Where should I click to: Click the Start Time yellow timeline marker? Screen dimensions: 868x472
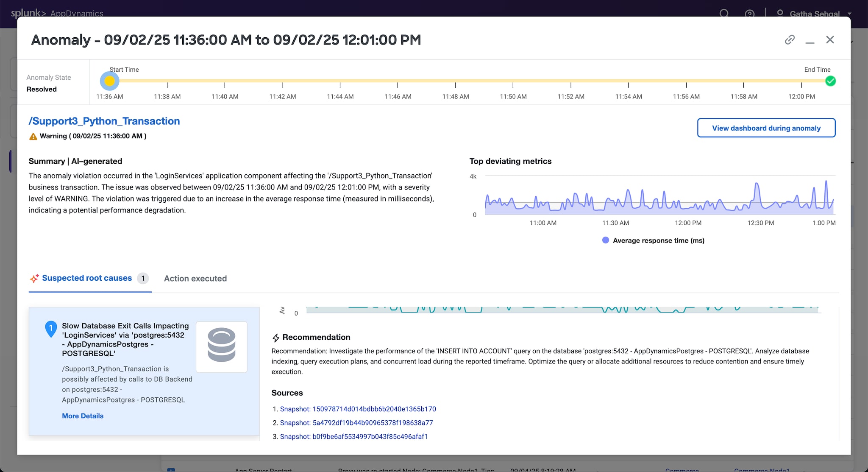click(110, 81)
